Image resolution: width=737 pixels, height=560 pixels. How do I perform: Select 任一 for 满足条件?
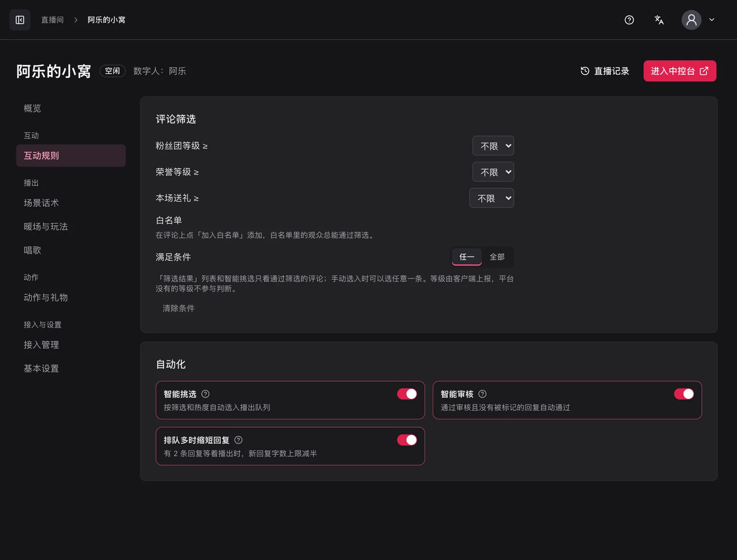467,257
